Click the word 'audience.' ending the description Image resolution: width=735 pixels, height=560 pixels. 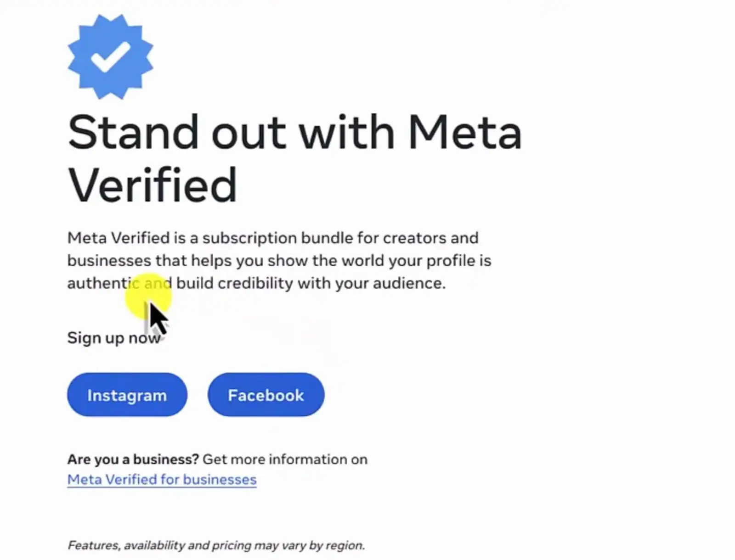coord(409,283)
